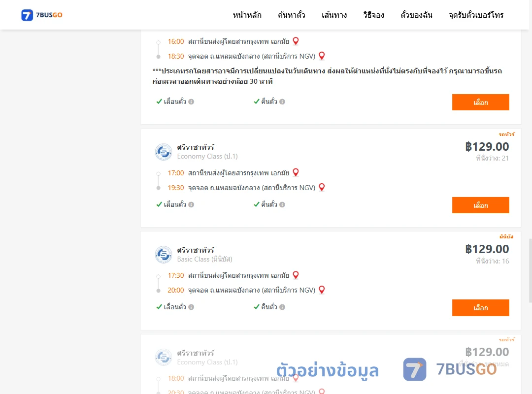Screen dimensions: 532x394
Task: Click the 17:00 departure time
Action: [x=176, y=173]
